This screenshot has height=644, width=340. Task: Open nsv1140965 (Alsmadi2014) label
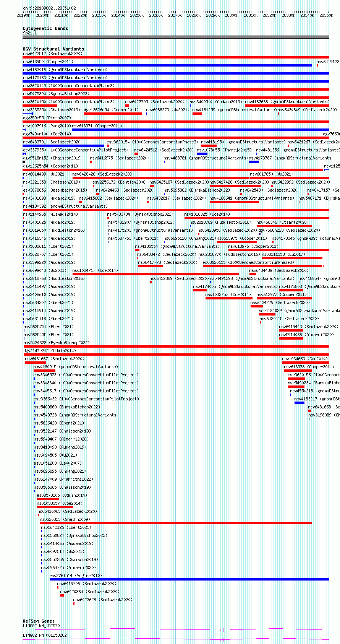tap(50, 214)
